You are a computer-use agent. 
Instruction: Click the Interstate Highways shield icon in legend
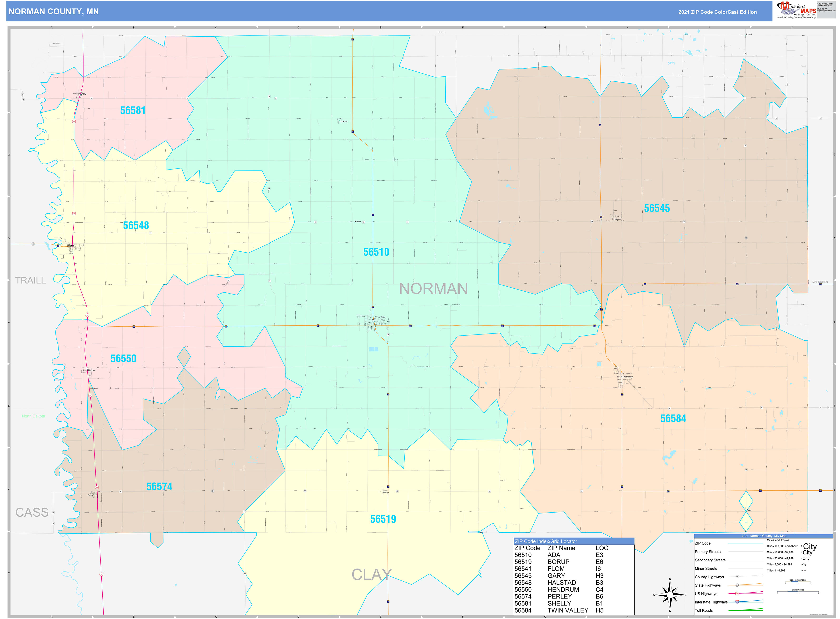coord(737,602)
